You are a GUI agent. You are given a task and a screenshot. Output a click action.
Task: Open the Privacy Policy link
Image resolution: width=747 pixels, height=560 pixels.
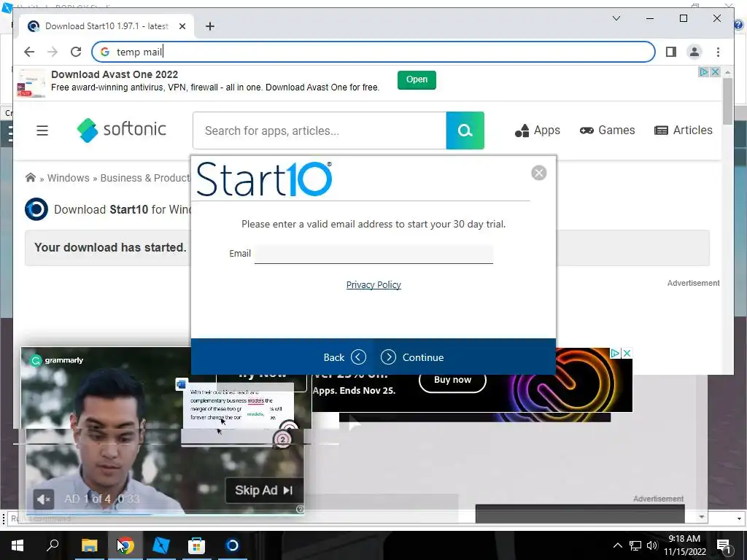tap(373, 285)
